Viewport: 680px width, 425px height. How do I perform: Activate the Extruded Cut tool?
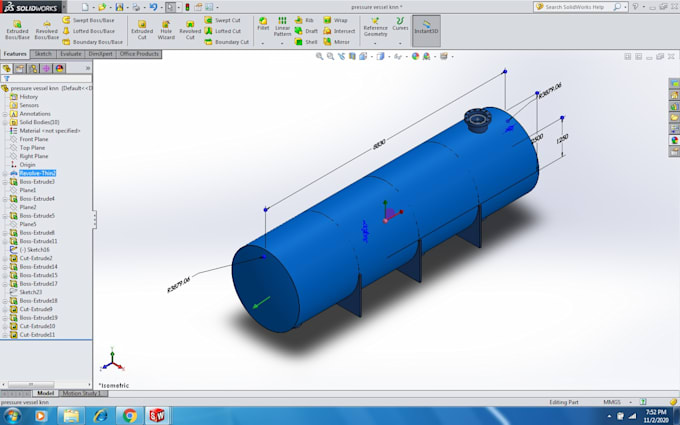(x=142, y=29)
